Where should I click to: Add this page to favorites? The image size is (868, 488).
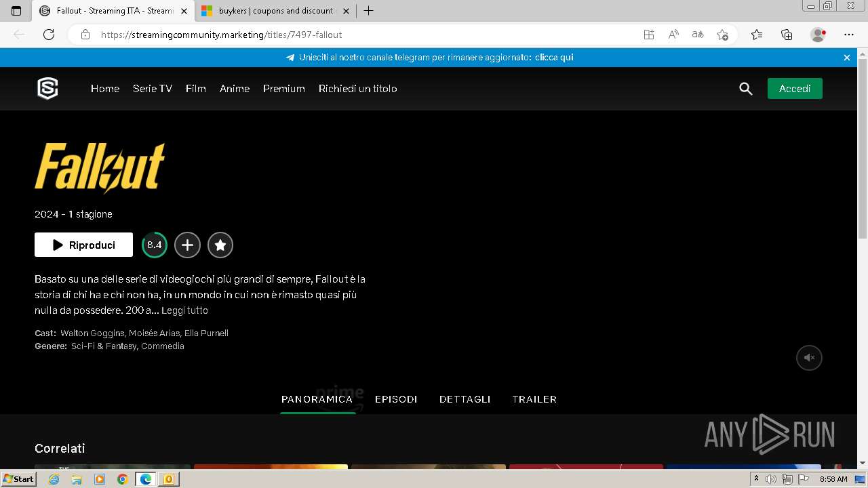(x=722, y=35)
